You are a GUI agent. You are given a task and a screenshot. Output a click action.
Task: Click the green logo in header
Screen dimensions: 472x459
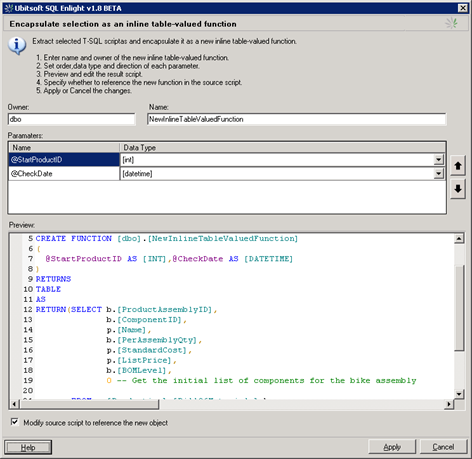tap(451, 23)
